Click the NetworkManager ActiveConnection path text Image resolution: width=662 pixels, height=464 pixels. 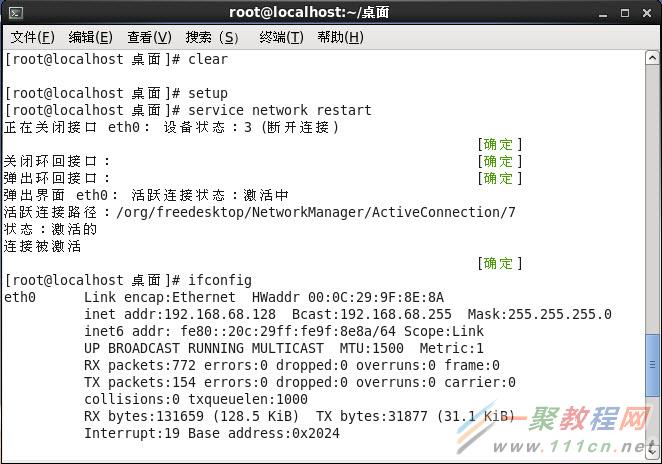(316, 212)
